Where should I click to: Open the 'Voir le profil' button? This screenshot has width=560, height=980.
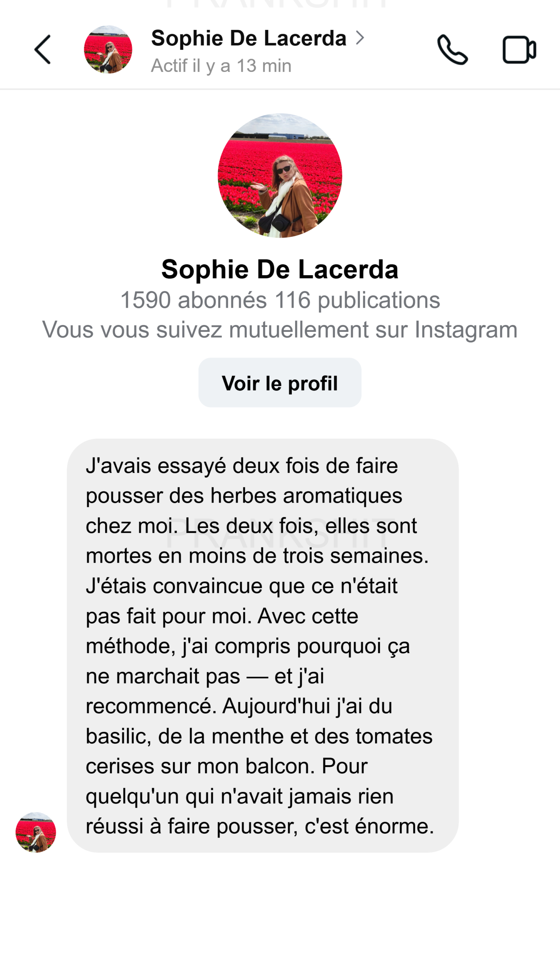(280, 382)
